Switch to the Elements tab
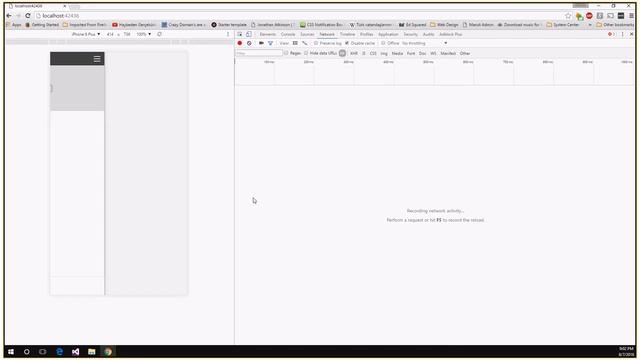Viewport: 640px width, 360px height. coord(268,34)
